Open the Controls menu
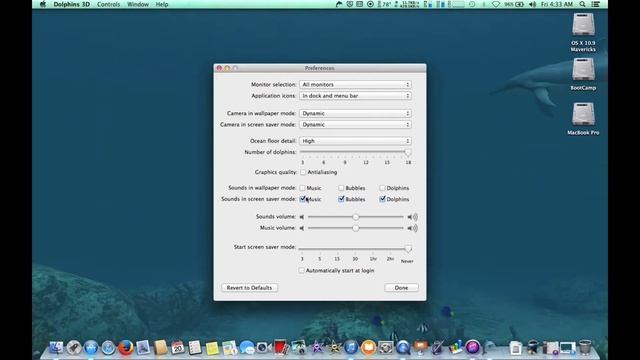The image size is (640, 360). click(109, 4)
